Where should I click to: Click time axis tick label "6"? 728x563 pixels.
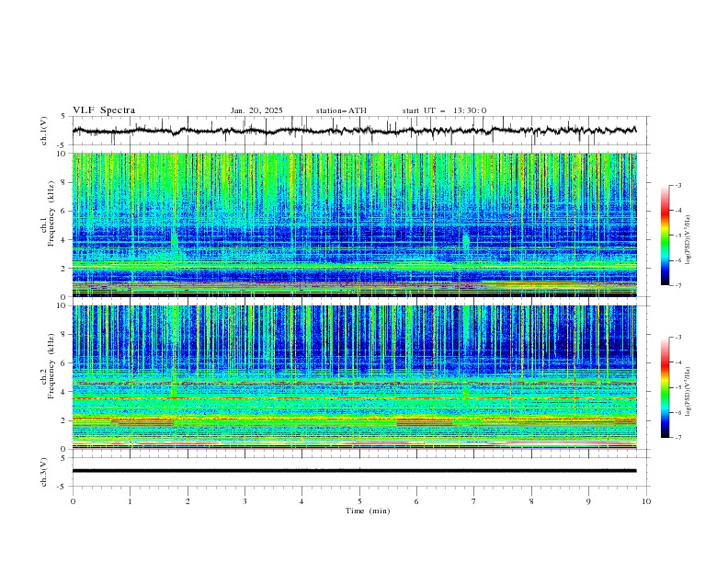coord(416,501)
